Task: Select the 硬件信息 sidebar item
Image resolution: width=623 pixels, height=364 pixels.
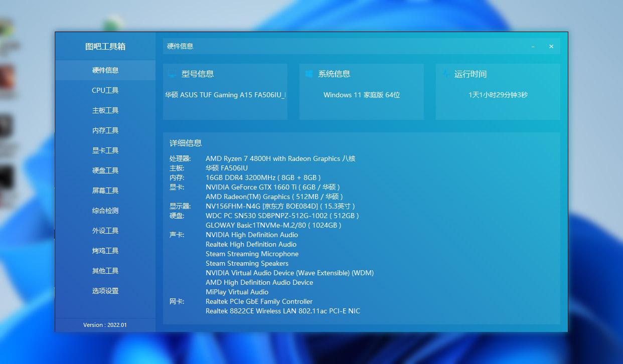Action: tap(105, 70)
